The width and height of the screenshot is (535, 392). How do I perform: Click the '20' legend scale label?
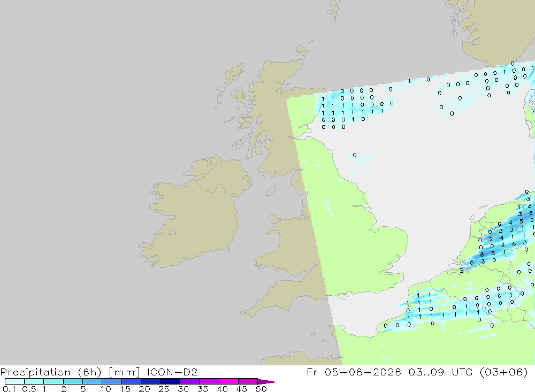[144, 389]
